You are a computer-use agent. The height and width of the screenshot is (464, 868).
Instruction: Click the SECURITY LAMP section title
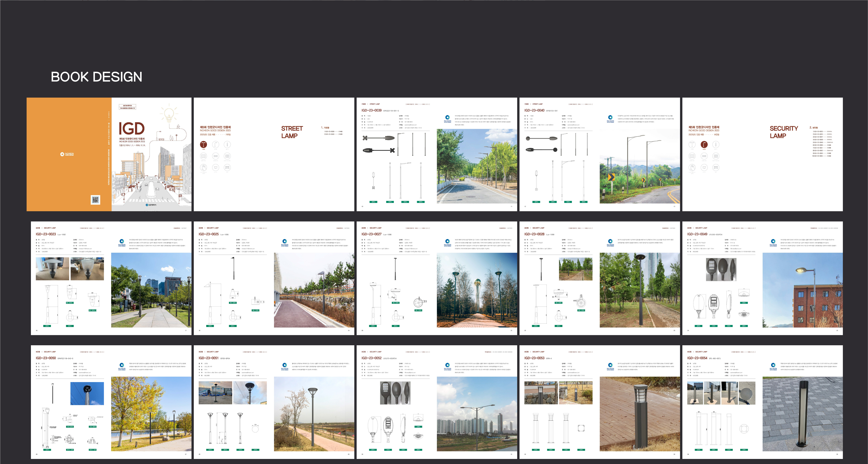click(x=783, y=132)
